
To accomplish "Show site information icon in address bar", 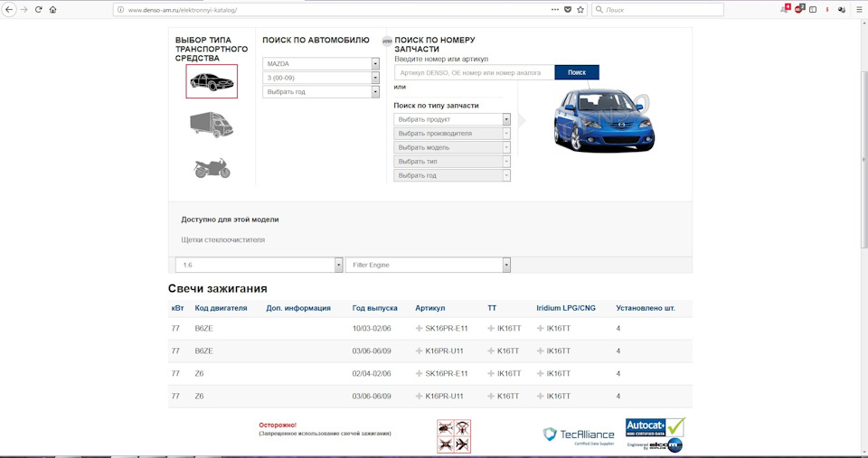I will point(120,9).
